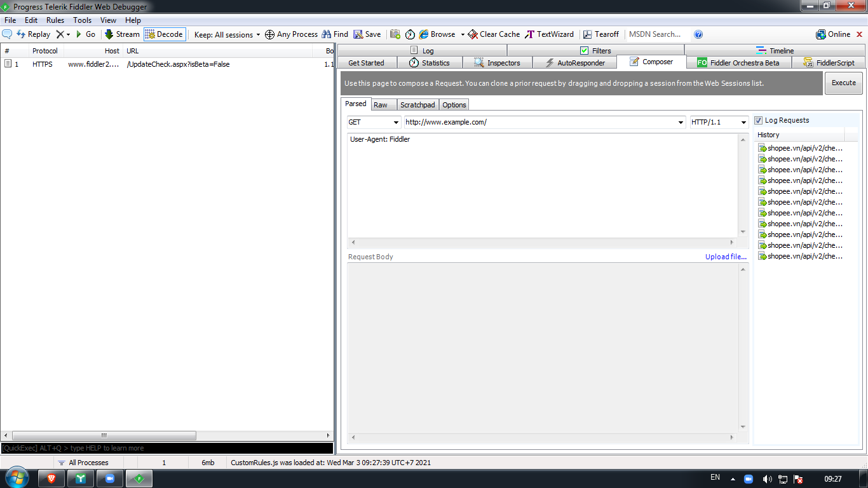868x488 pixels.
Task: Open the Windows Start menu
Action: pos(16,478)
